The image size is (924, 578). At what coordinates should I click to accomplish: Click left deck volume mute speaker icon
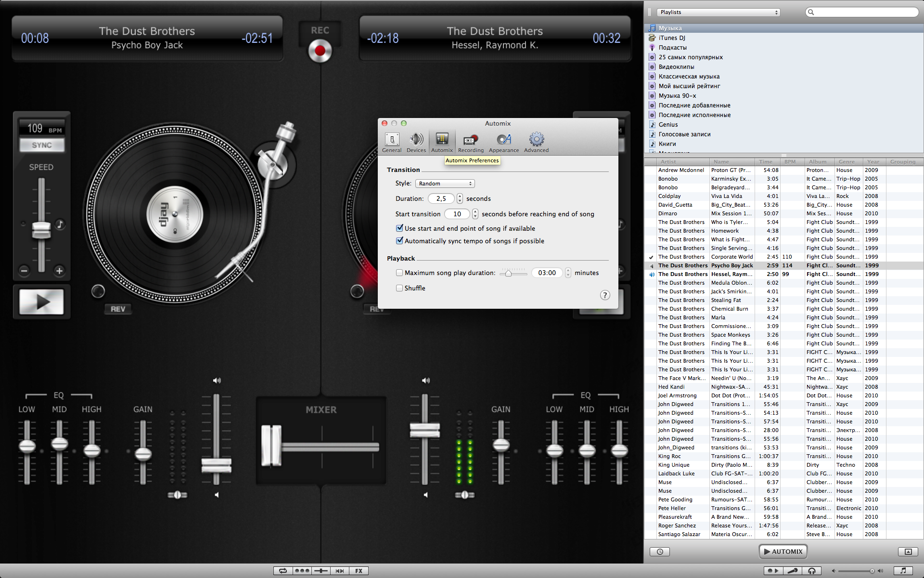tap(217, 495)
